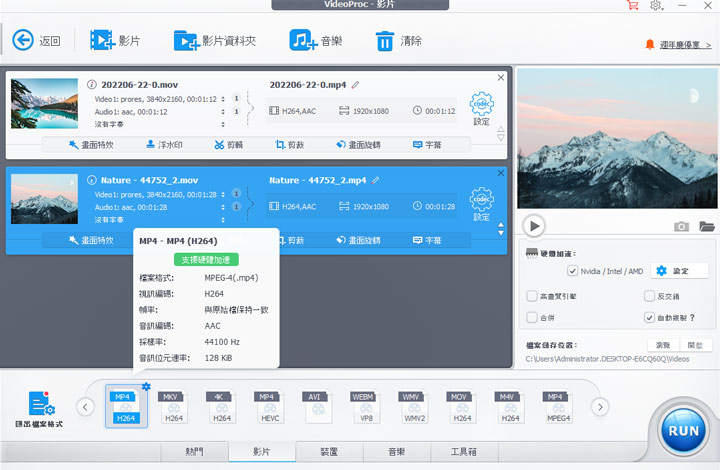Select the MP4 MPEG4 format preset
720x470 pixels.
click(558, 407)
